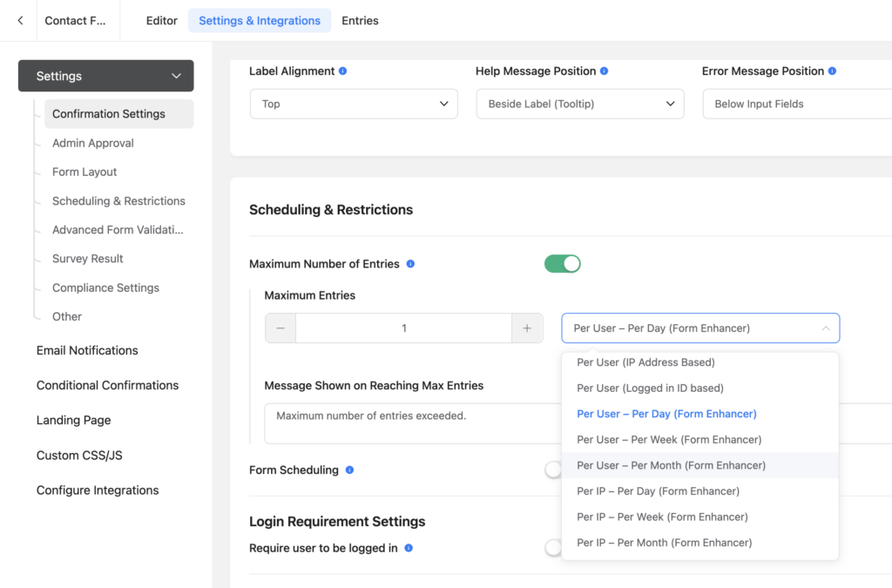Image resolution: width=892 pixels, height=588 pixels.
Task: Open Confirmation Settings in sidebar
Action: tap(118, 114)
